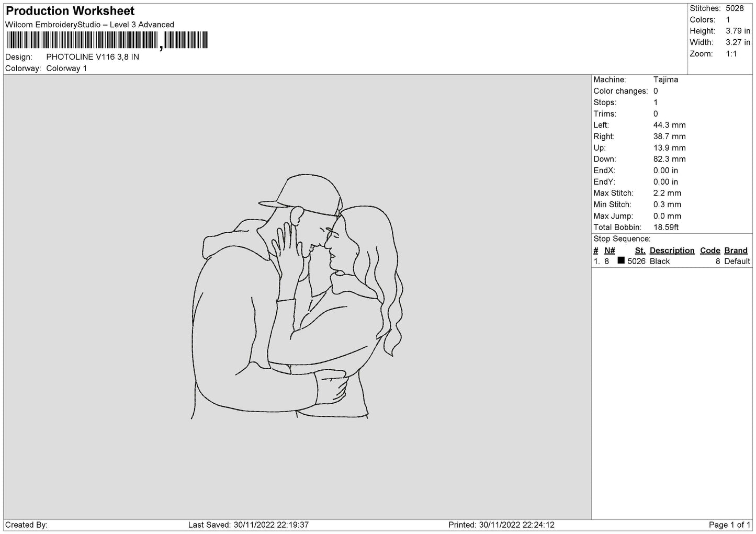Select the Zoom value 1:1
756x534 pixels.
731,54
